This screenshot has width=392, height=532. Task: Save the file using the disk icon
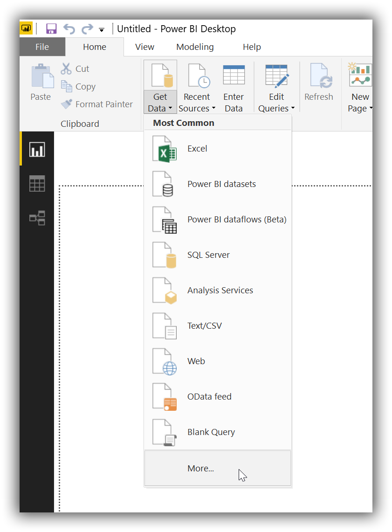tap(51, 28)
